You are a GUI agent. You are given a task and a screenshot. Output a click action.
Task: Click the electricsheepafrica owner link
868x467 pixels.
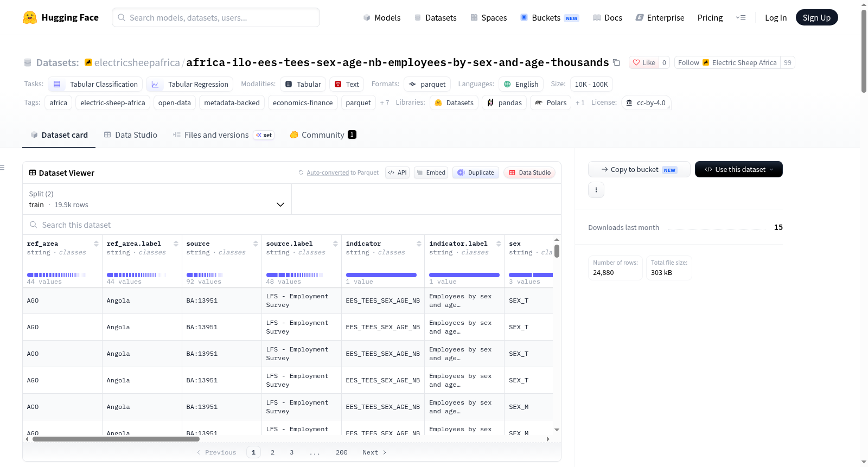[137, 62]
